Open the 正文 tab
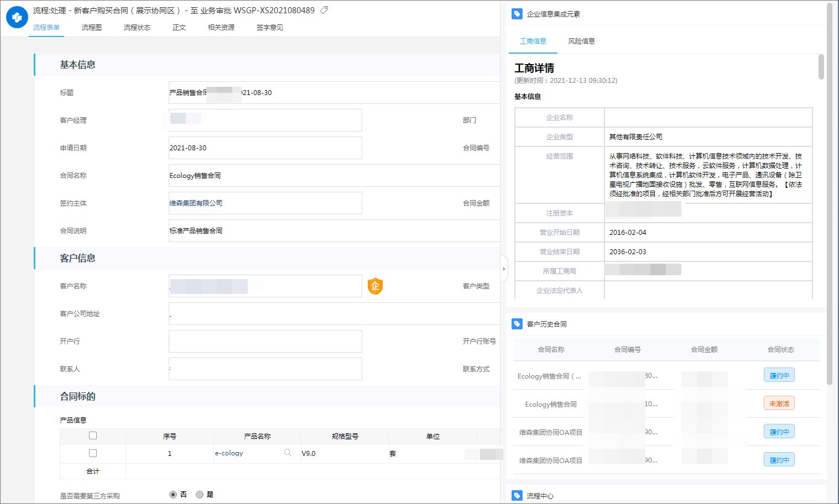The width and height of the screenshot is (839, 504). tap(179, 27)
